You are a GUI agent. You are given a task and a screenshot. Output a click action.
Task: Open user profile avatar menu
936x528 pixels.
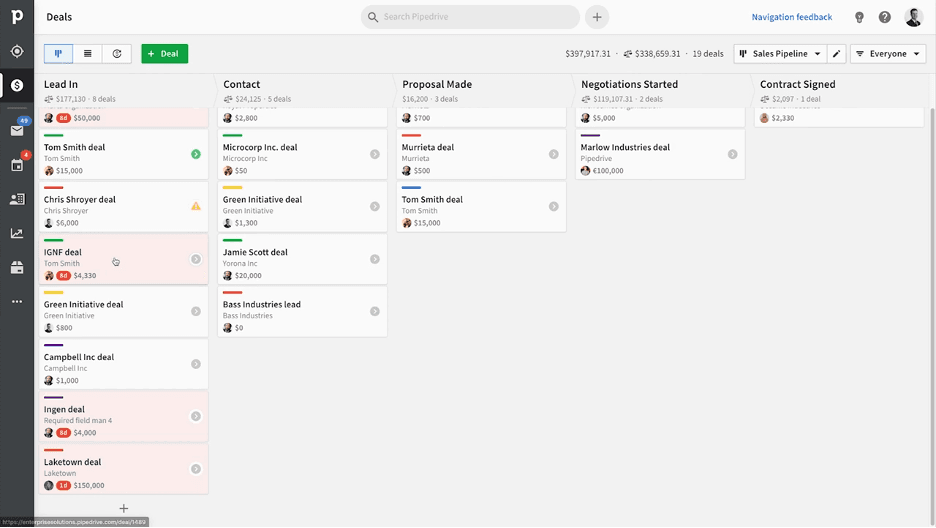tap(914, 17)
